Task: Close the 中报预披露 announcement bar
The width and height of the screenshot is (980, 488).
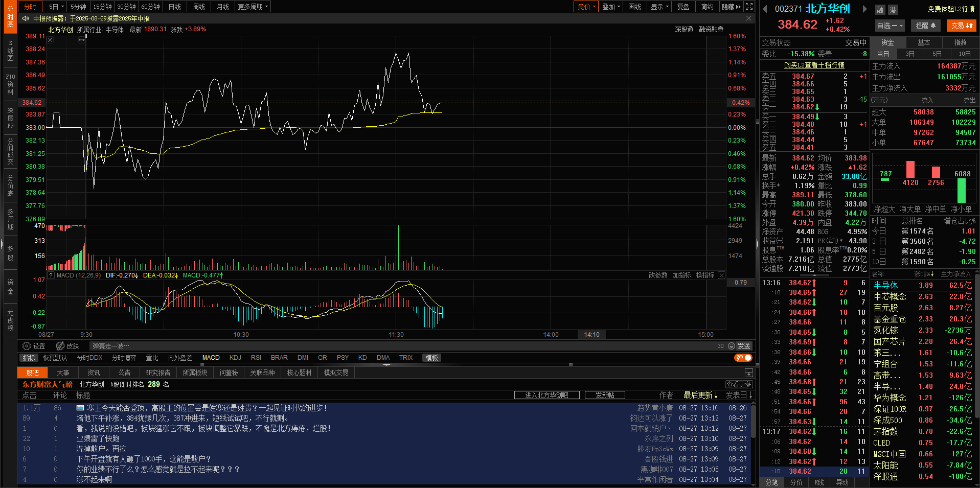Action: (x=749, y=18)
